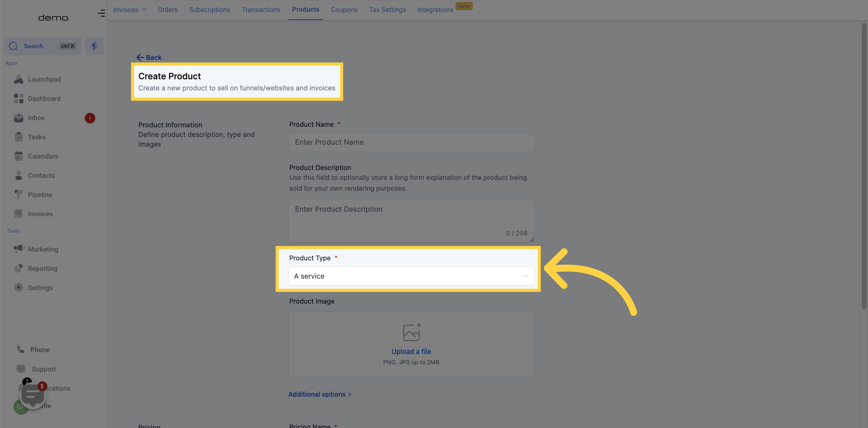Screen dimensions: 868x428
Task: Click the Product Description text area
Action: coord(411,221)
